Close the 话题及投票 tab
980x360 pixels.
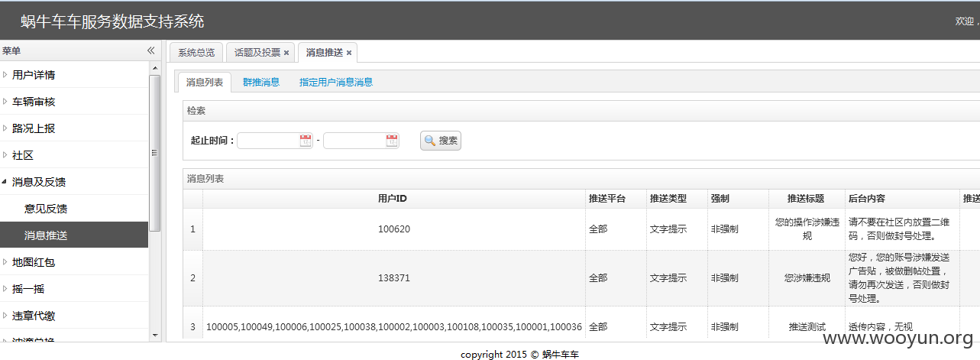click(x=286, y=53)
